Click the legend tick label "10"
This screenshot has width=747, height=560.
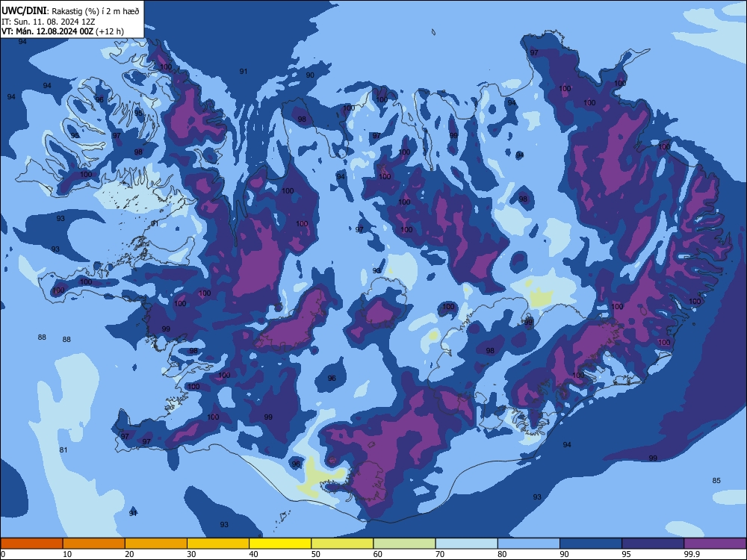pyautogui.click(x=67, y=554)
